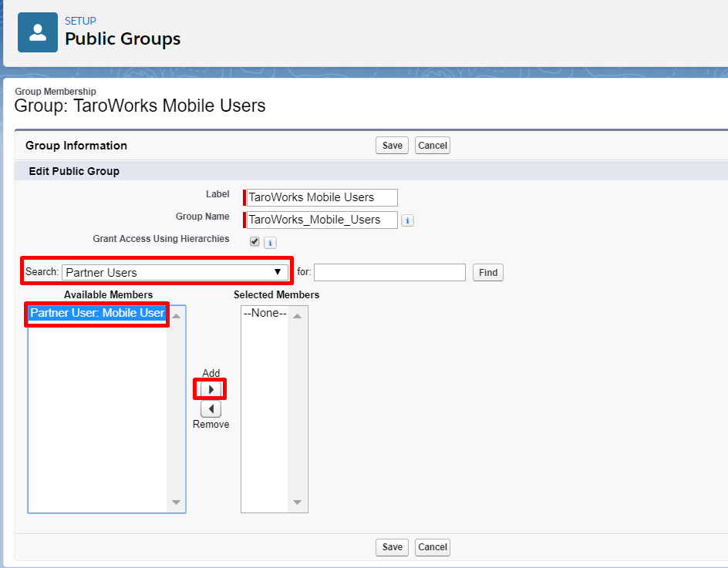
Task: Click the 'Edit Public Group' section header
Action: point(74,171)
